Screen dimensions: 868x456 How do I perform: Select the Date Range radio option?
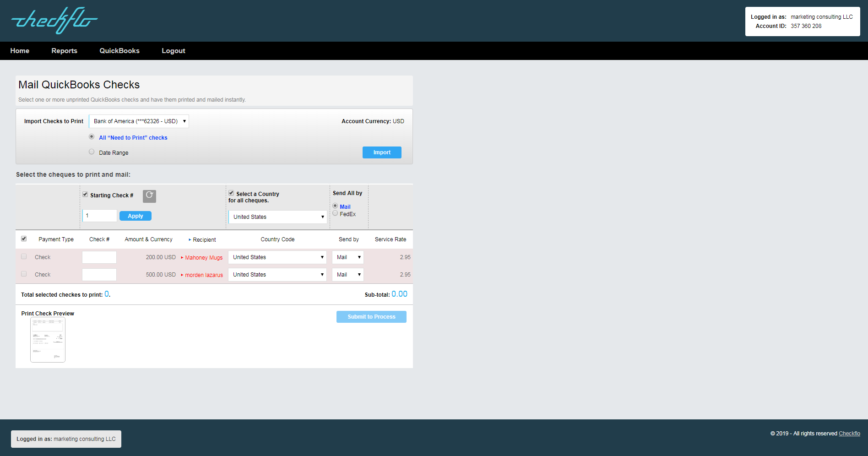pos(92,152)
